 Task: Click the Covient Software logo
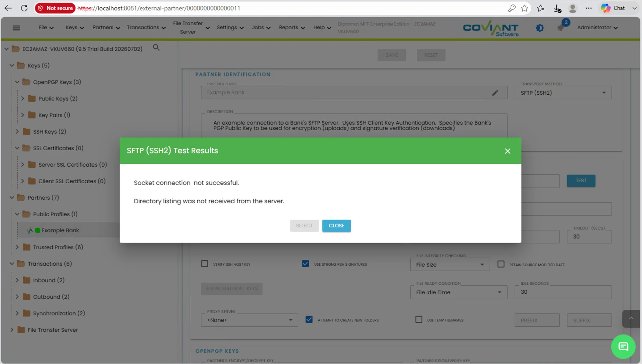coord(491,28)
